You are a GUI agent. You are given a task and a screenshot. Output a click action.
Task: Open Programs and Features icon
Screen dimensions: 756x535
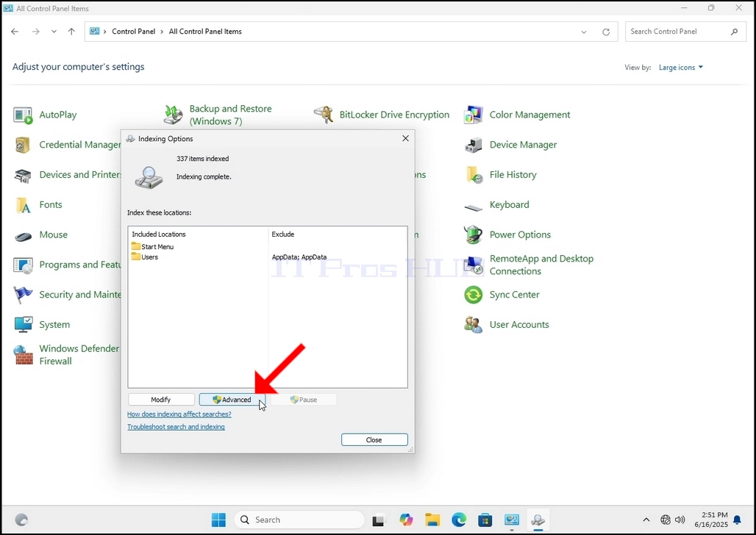pyautogui.click(x=23, y=265)
